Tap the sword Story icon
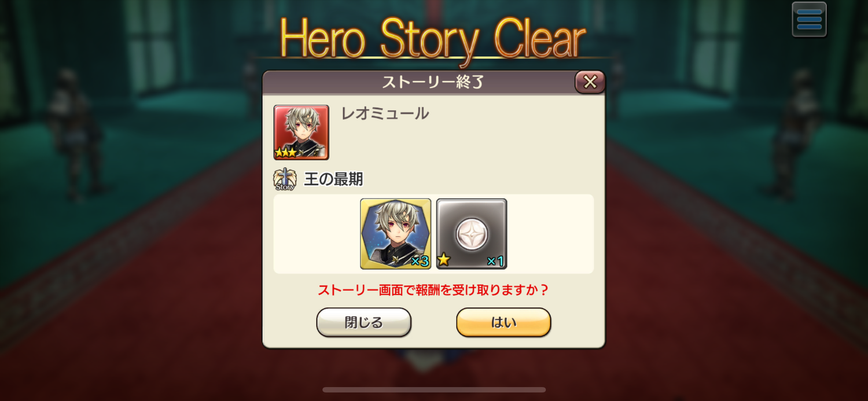The image size is (868, 401). coord(285,179)
